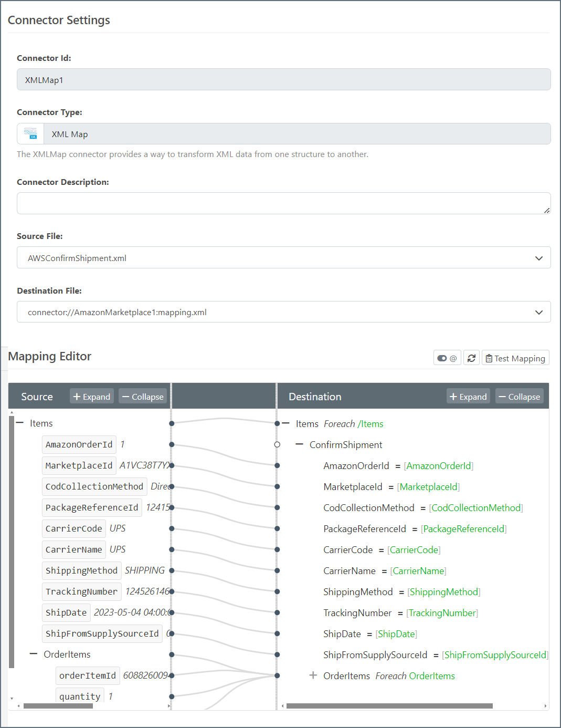The height and width of the screenshot is (728, 561).
Task: Collapse the destination Items Foreach node
Action: pyautogui.click(x=286, y=423)
